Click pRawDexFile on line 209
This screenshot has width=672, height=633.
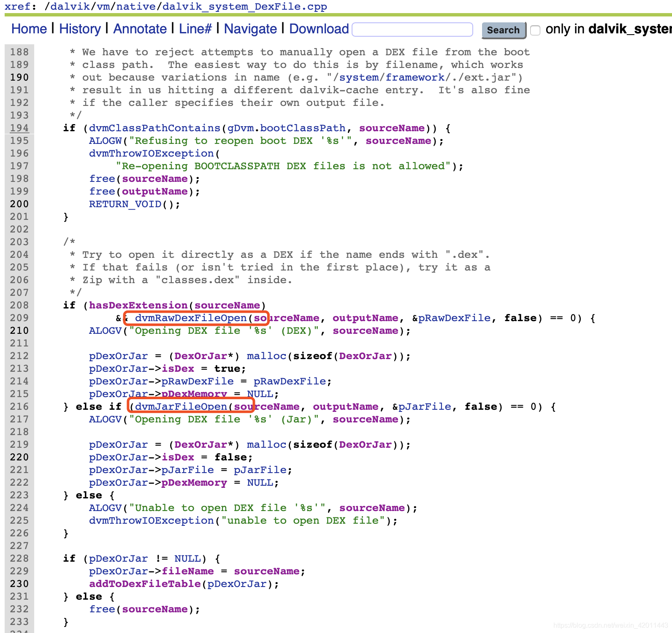[455, 318]
